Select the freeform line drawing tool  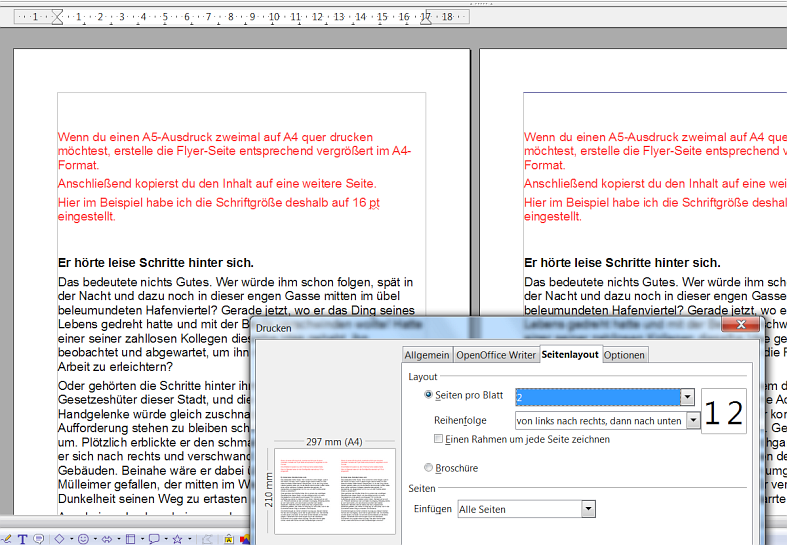6,538
